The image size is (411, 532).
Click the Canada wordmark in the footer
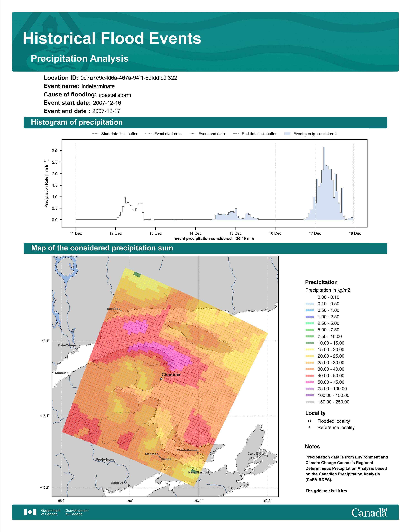coord(369,512)
